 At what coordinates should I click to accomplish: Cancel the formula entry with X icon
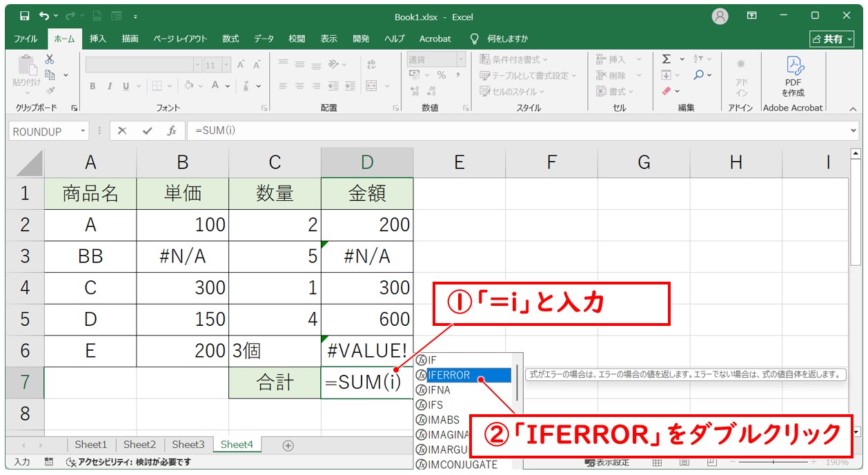tap(122, 130)
